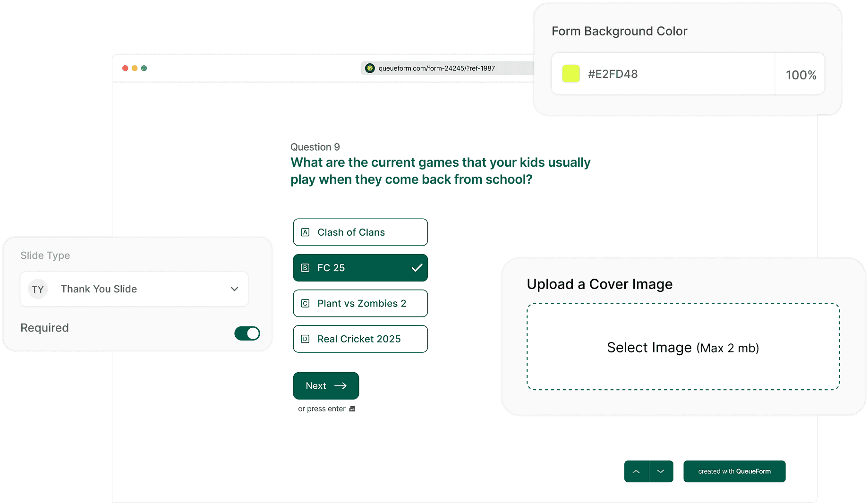Click the Upload a Cover Image heading
Viewport: 868px width, 503px height.
[599, 284]
